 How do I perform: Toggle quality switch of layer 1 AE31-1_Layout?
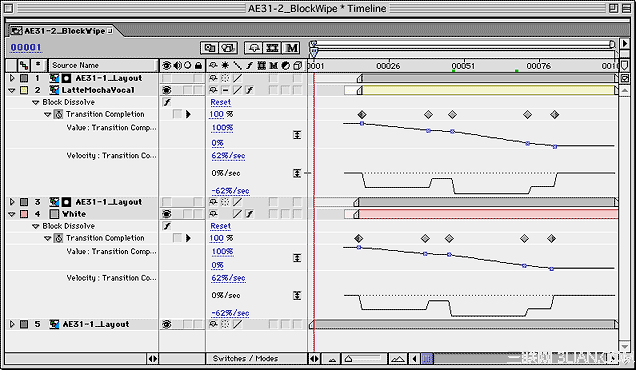237,78
